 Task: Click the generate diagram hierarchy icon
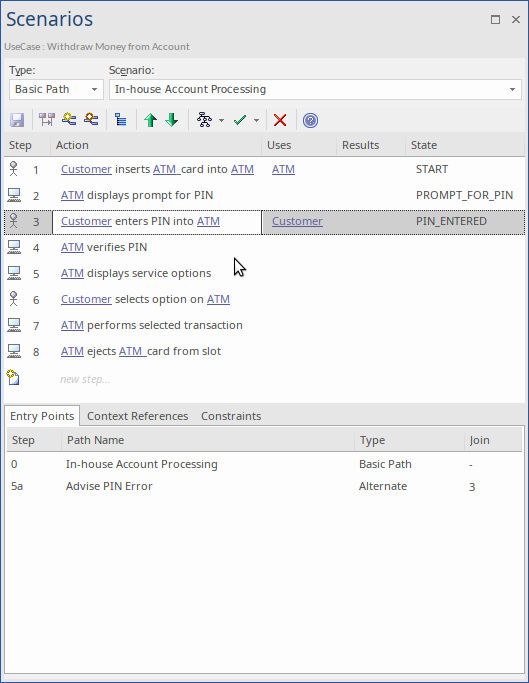pyautogui.click(x=204, y=120)
